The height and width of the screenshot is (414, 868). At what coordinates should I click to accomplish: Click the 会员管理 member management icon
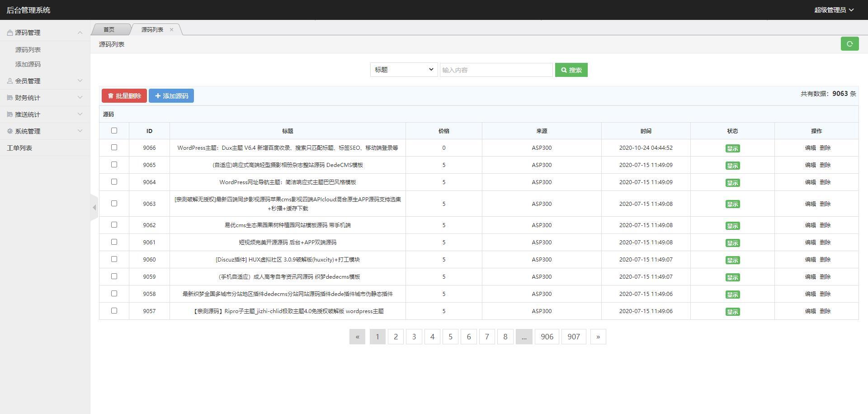[x=10, y=81]
